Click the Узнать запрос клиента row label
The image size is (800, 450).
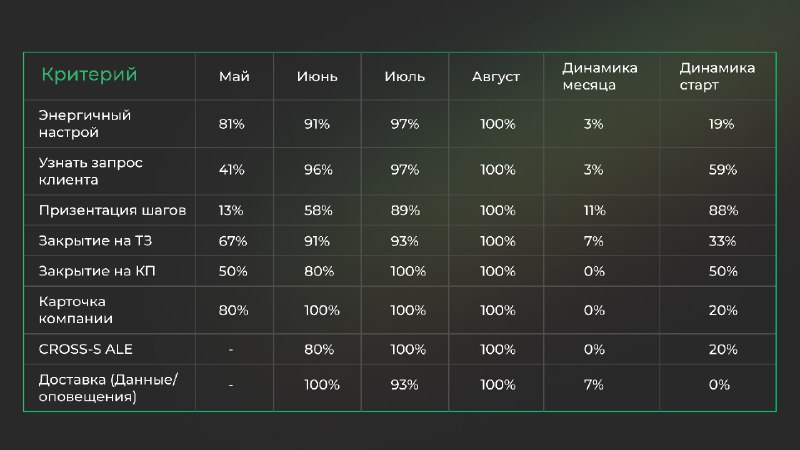point(90,171)
